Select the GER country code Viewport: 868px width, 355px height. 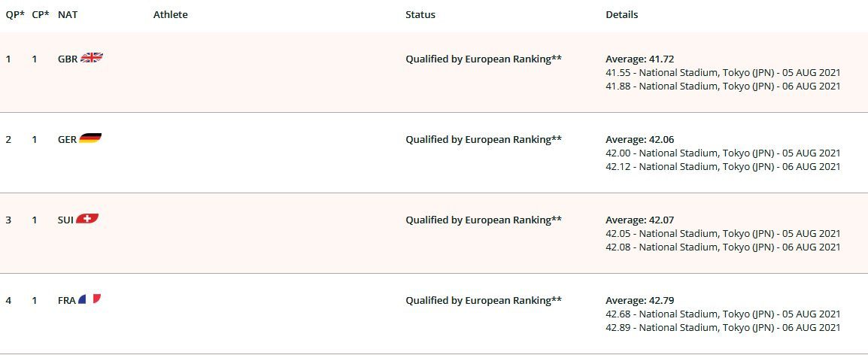[x=67, y=140]
